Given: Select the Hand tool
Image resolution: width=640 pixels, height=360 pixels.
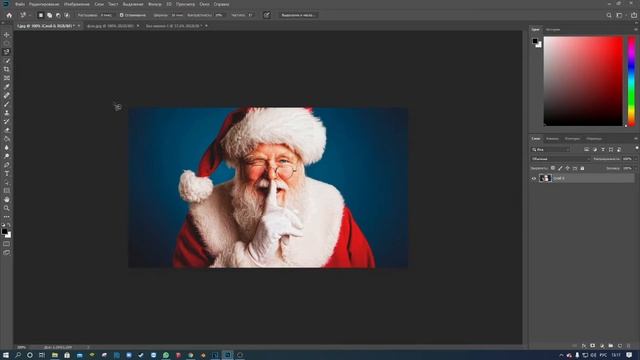Looking at the screenshot, I should tap(7, 200).
